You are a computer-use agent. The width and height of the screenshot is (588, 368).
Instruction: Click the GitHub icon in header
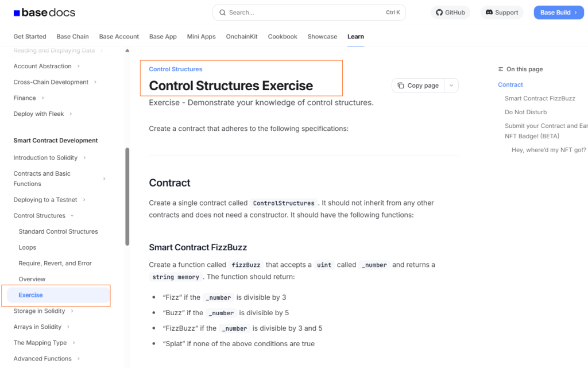coord(439,13)
